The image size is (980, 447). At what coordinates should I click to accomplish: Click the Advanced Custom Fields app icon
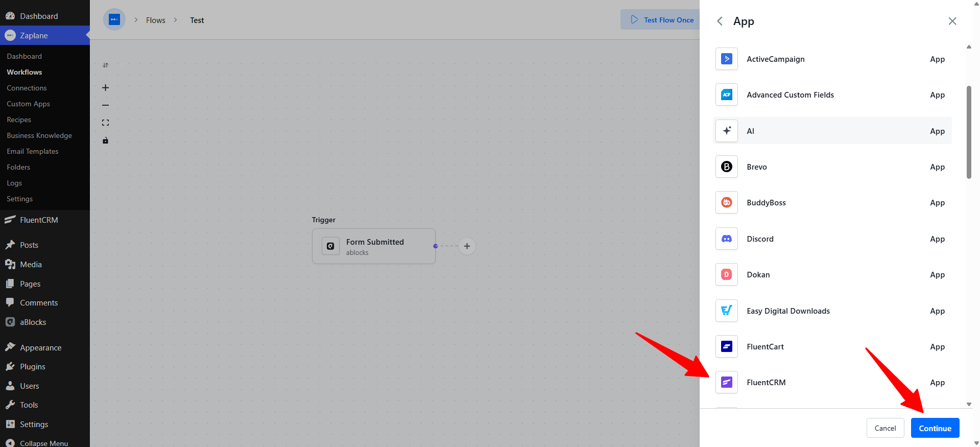click(x=726, y=95)
